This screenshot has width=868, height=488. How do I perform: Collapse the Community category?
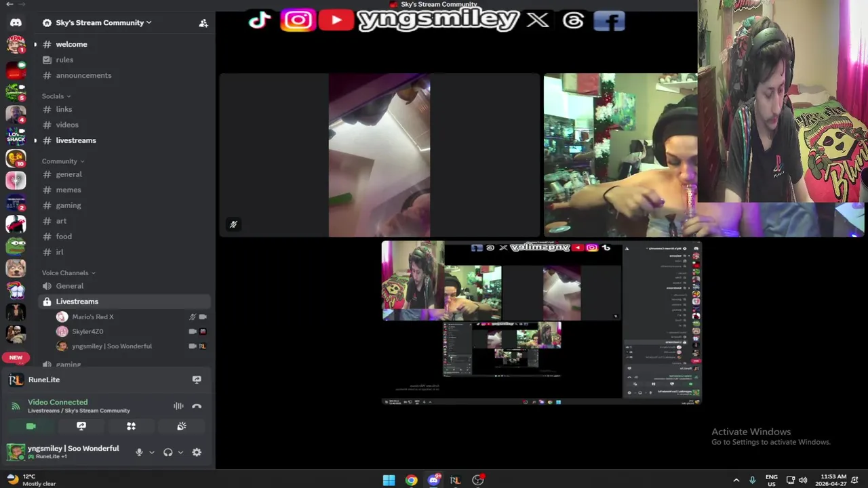point(63,161)
